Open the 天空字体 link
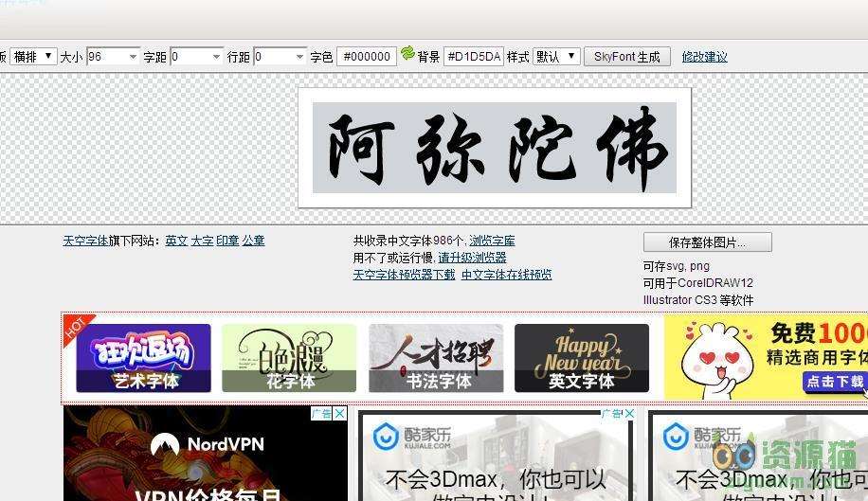 (x=85, y=241)
